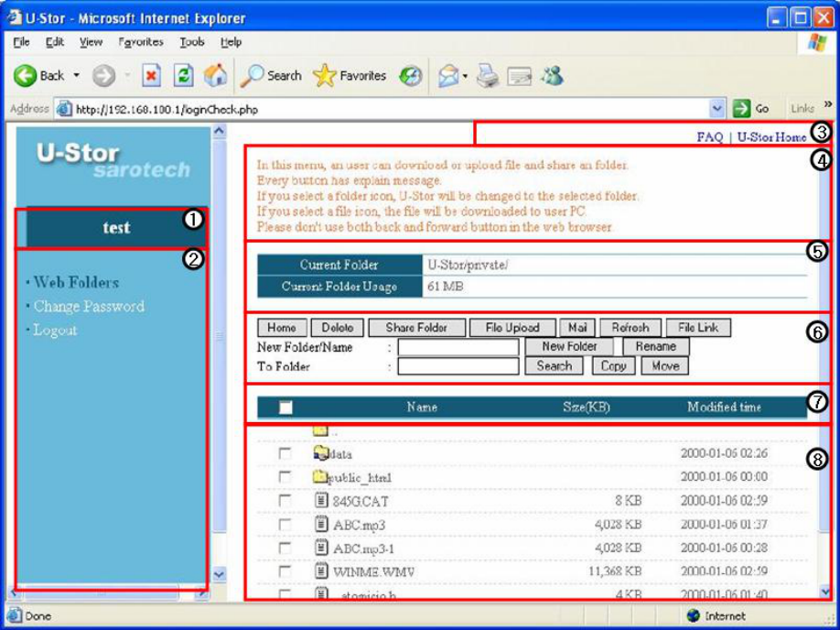
Task: Open the Search magnifier in toolbar
Action: coord(252,76)
